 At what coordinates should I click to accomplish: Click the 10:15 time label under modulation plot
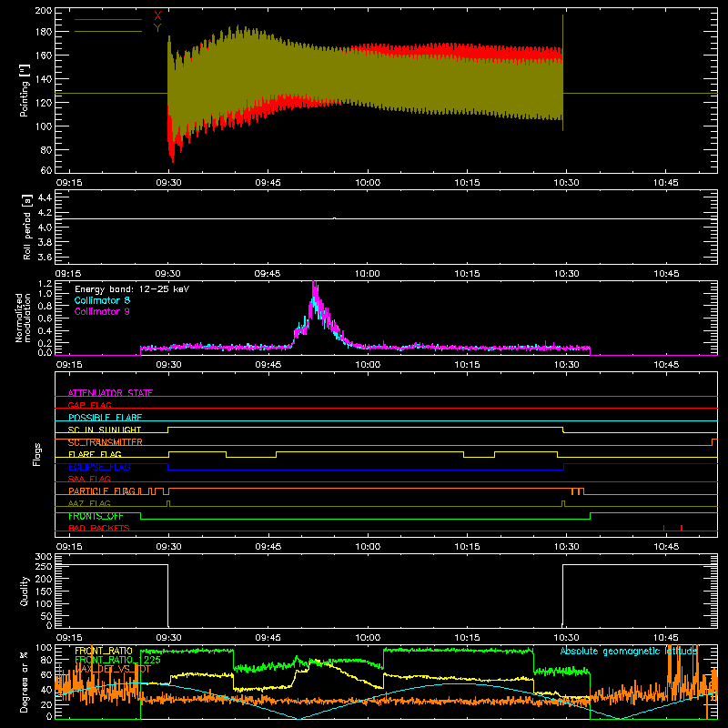(x=467, y=365)
